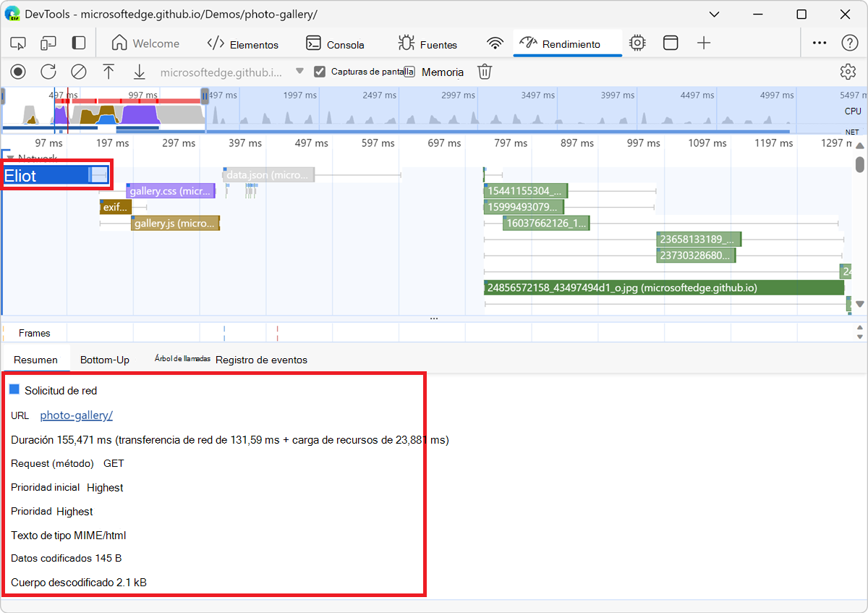The image size is (868, 613).
Task: Open the Registro de eventos tab
Action: tap(261, 360)
